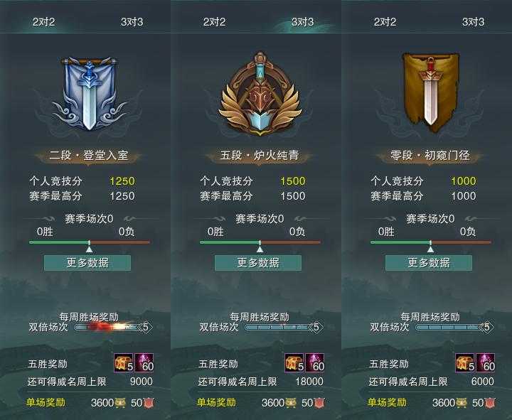Open 更多数据 under 二段·登堂入室
Image resolution: width=512 pixels, height=420 pixels.
(x=87, y=263)
